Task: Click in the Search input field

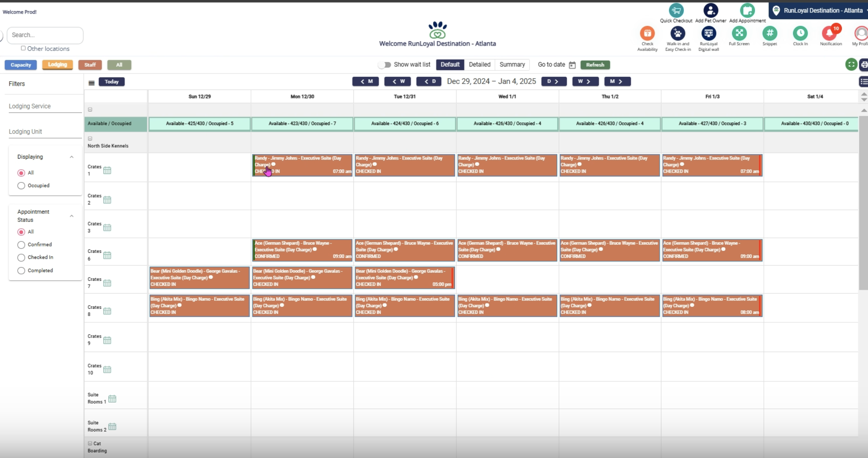Action: point(45,35)
